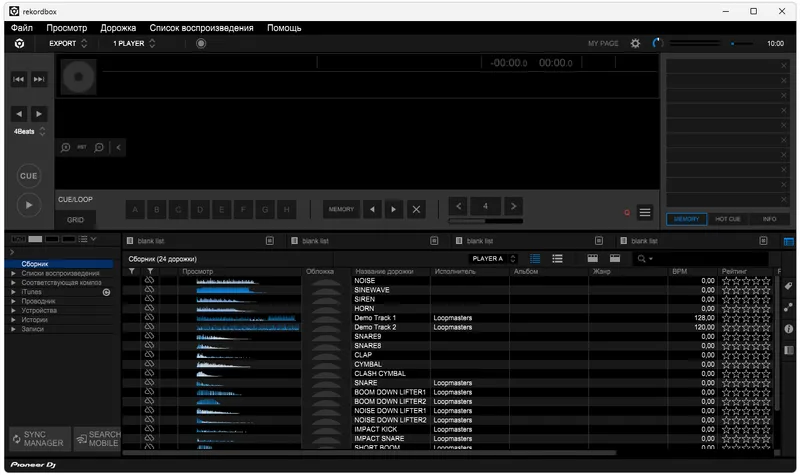The image size is (800, 475).
Task: Step backward with left arrow search button
Action: pyautogui.click(x=19, y=114)
